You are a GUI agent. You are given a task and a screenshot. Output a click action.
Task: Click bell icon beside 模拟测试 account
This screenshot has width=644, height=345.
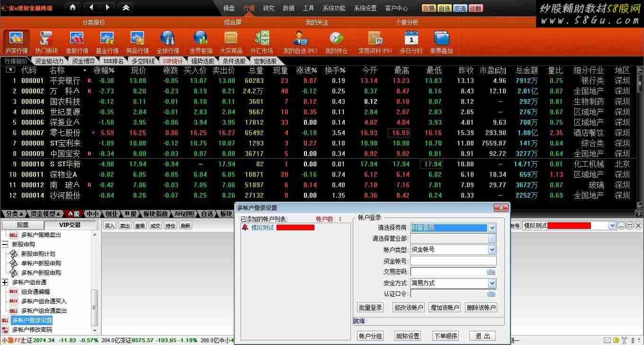245,227
